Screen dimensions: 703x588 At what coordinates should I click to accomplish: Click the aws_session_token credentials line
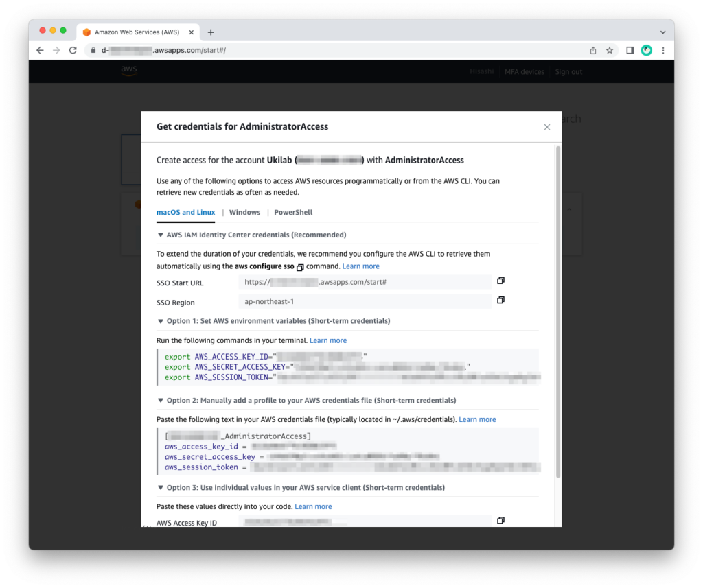(352, 467)
